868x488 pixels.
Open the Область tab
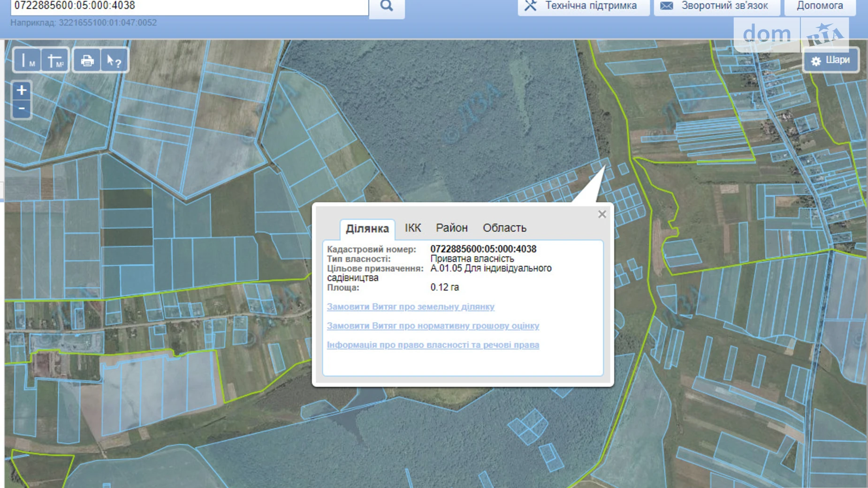[x=504, y=228]
